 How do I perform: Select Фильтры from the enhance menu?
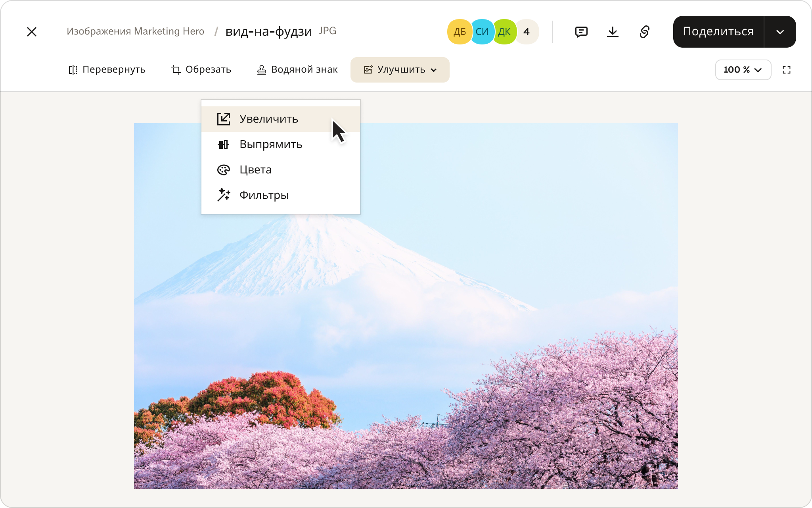(x=281, y=195)
